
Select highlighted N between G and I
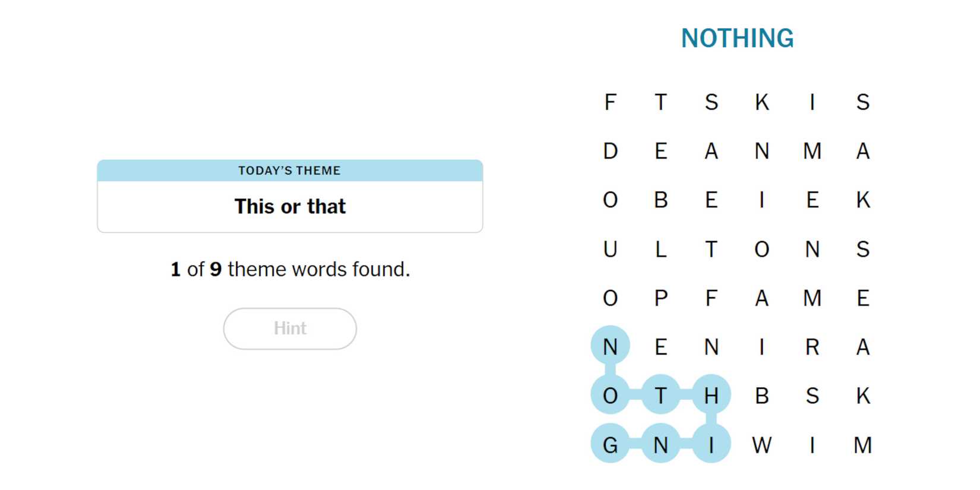pyautogui.click(x=660, y=445)
